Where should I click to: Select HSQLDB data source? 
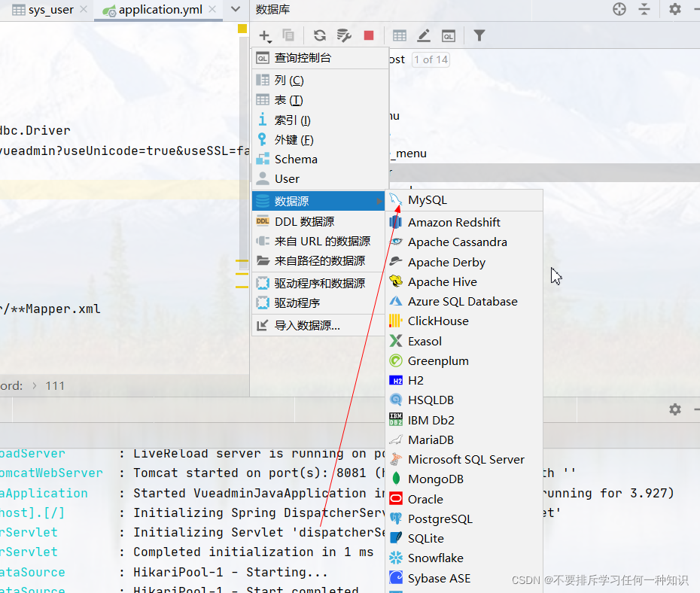pos(464,400)
